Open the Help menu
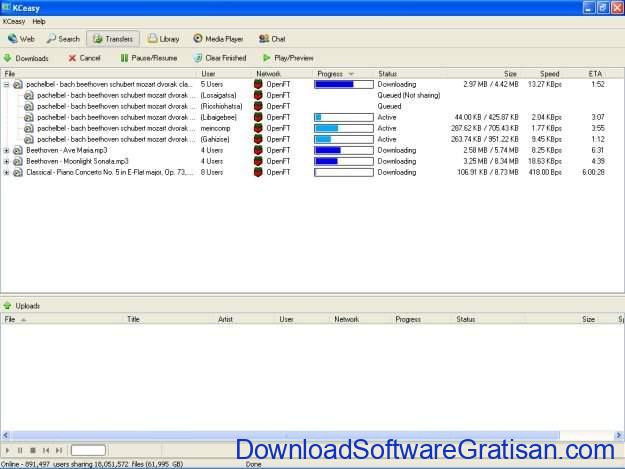 (x=39, y=22)
